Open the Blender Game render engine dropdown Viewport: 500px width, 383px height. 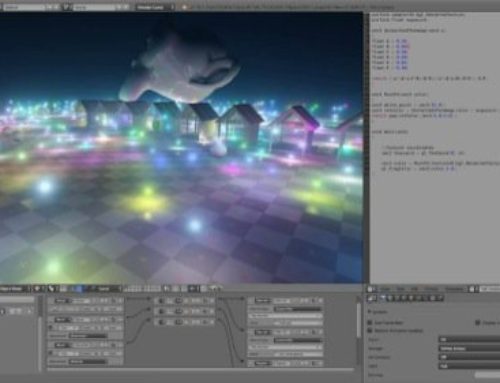pyautogui.click(x=155, y=7)
